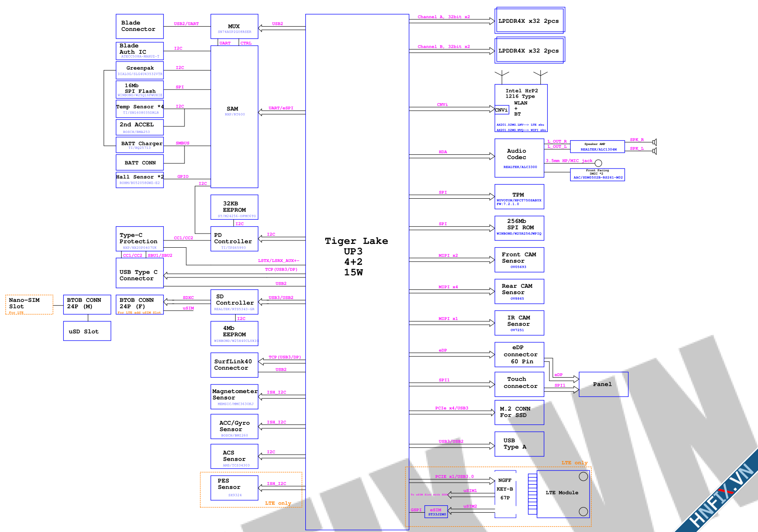Select the USB Type C Connector block
Screen dimensions: 758x532
(x=139, y=273)
